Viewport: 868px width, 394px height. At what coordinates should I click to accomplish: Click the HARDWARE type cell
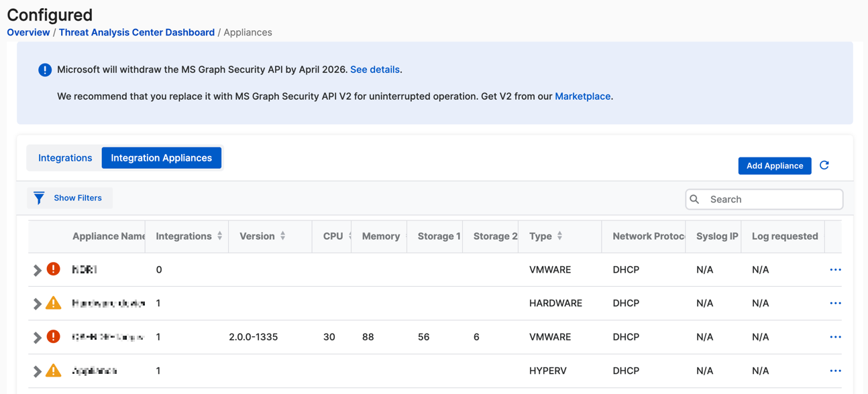pyautogui.click(x=556, y=304)
